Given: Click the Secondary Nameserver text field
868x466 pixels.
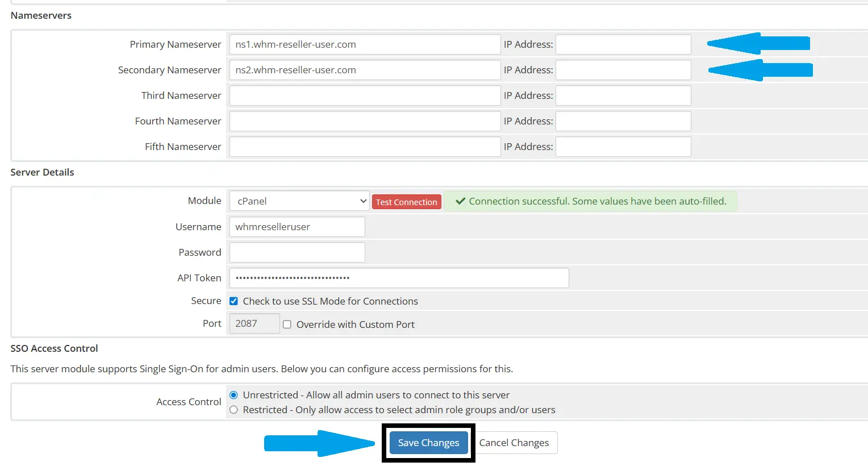Looking at the screenshot, I should 364,70.
